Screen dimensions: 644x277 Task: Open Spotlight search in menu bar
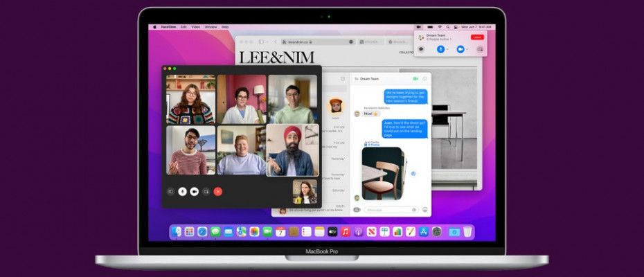[x=447, y=27]
